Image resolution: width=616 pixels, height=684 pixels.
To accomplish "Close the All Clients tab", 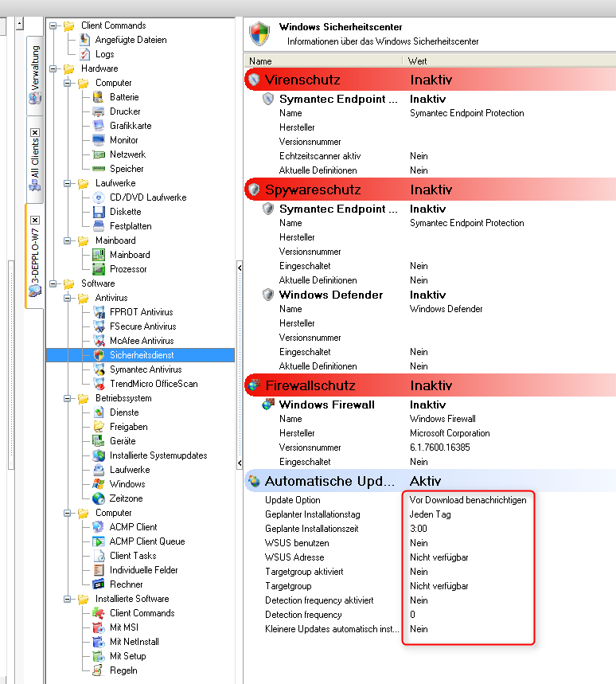I will (35, 133).
